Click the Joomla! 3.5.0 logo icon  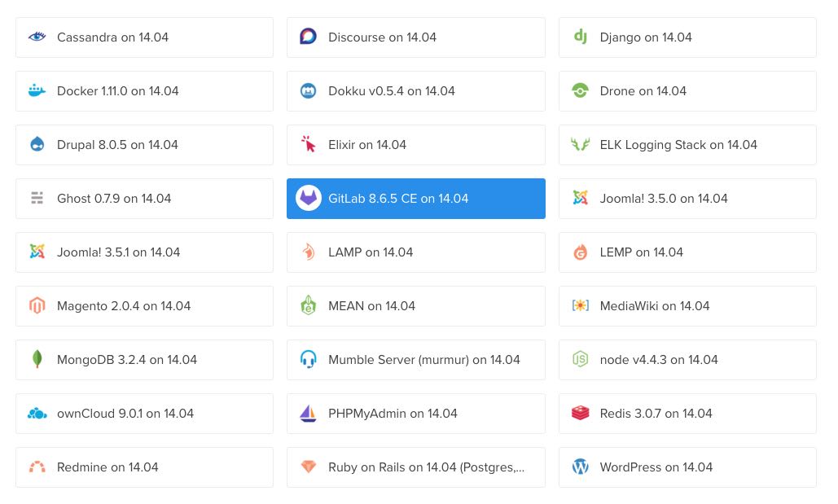tap(580, 199)
